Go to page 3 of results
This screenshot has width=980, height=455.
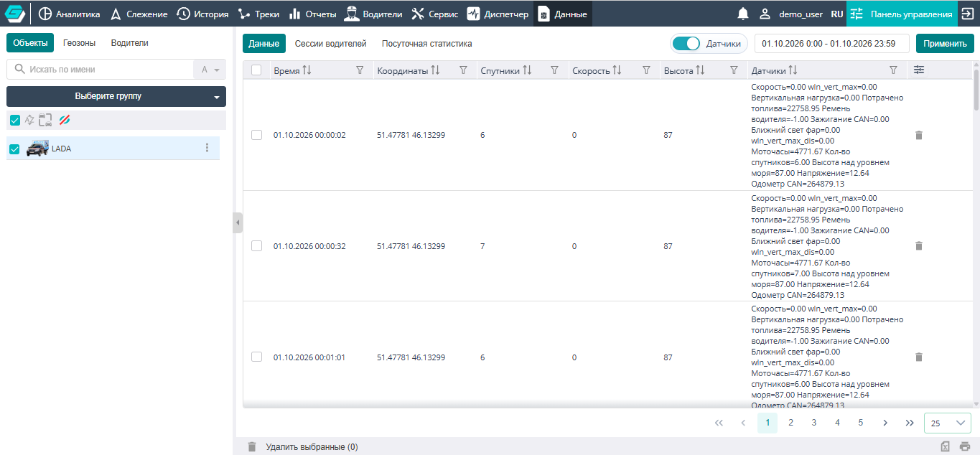coord(814,423)
